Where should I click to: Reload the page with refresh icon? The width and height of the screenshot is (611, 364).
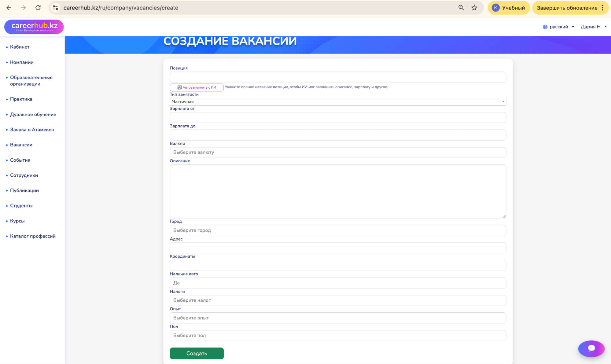pos(38,8)
